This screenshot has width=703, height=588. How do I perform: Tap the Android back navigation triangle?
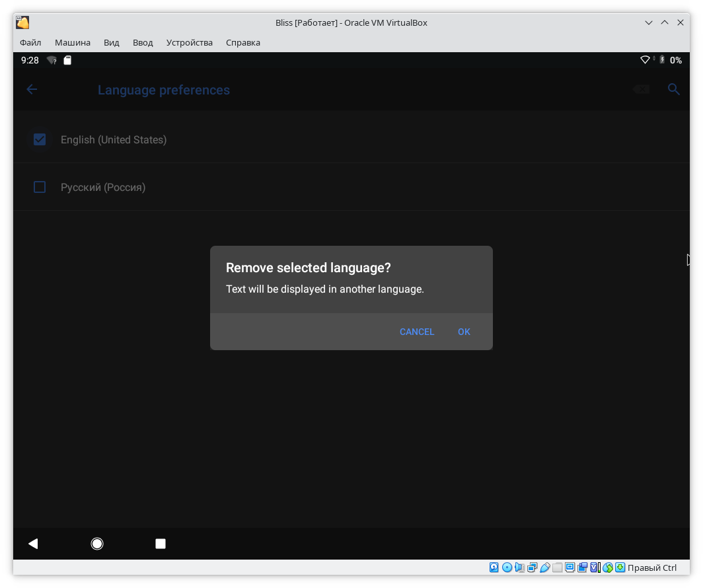tap(33, 544)
